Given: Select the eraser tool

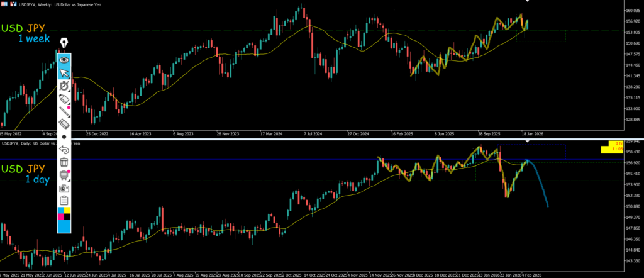Looking at the screenshot, I should pyautogui.click(x=64, y=125).
